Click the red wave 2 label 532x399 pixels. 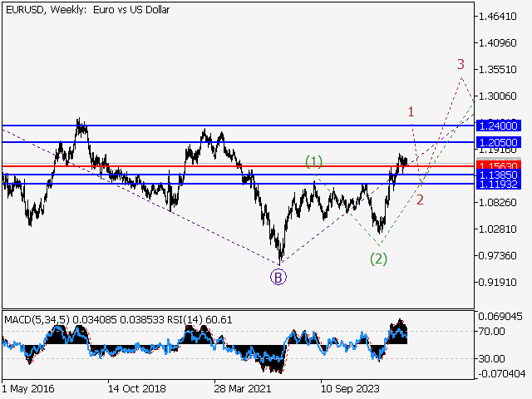421,199
